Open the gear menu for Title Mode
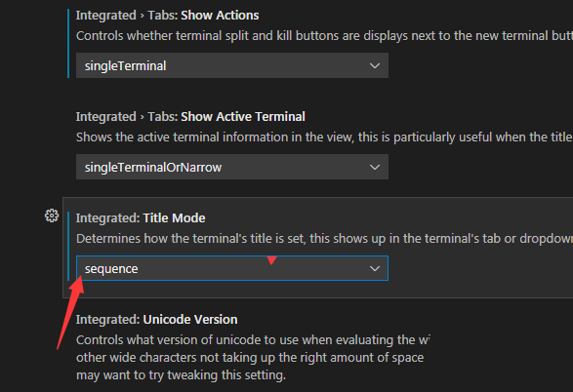This screenshot has height=392, width=573. (x=52, y=216)
